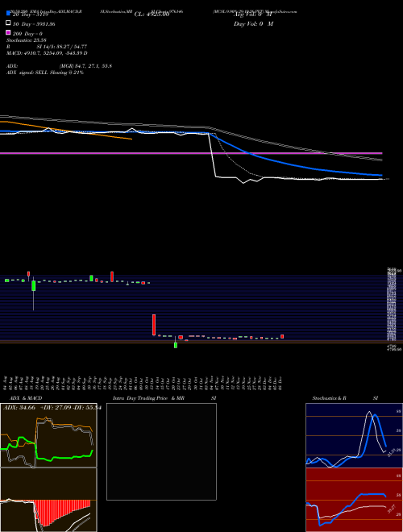This screenshot has height=532, width=403.
Task: Click the blue 20 Day legend swatch
Action: [x=8, y=14]
